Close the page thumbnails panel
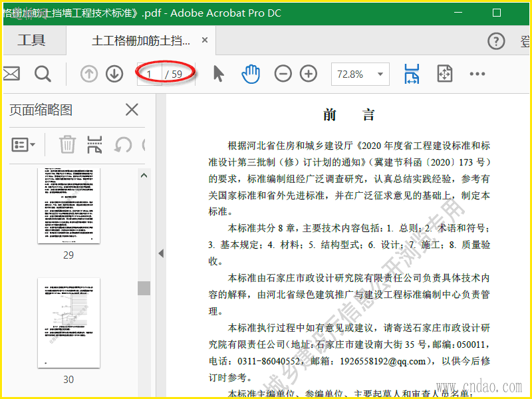 point(132,110)
